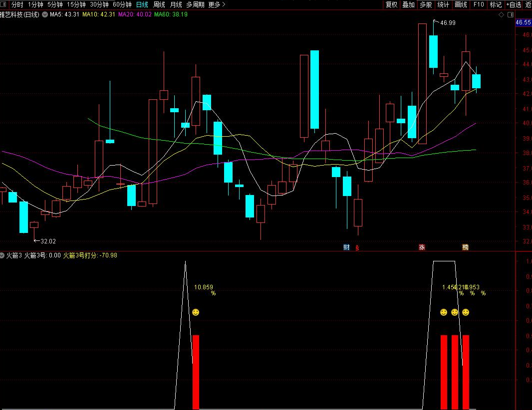Screen dimensions: 532x410
Task: Click the MA20: 40.02 label
Action: click(x=135, y=14)
